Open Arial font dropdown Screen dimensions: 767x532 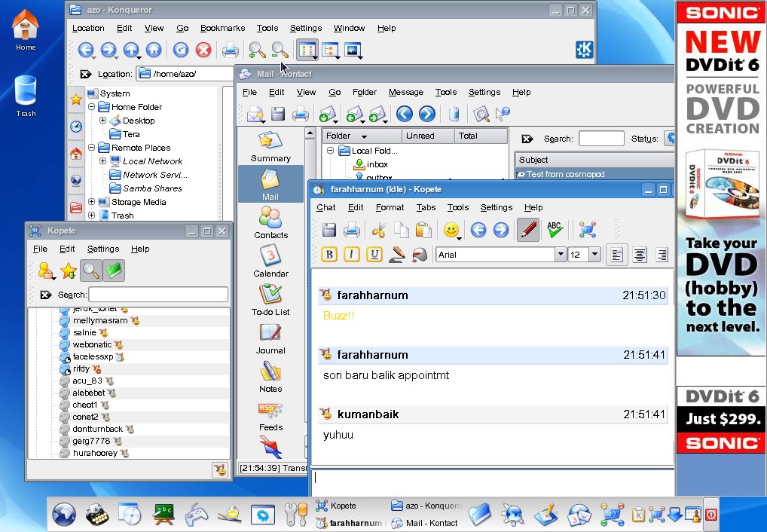pos(561,255)
